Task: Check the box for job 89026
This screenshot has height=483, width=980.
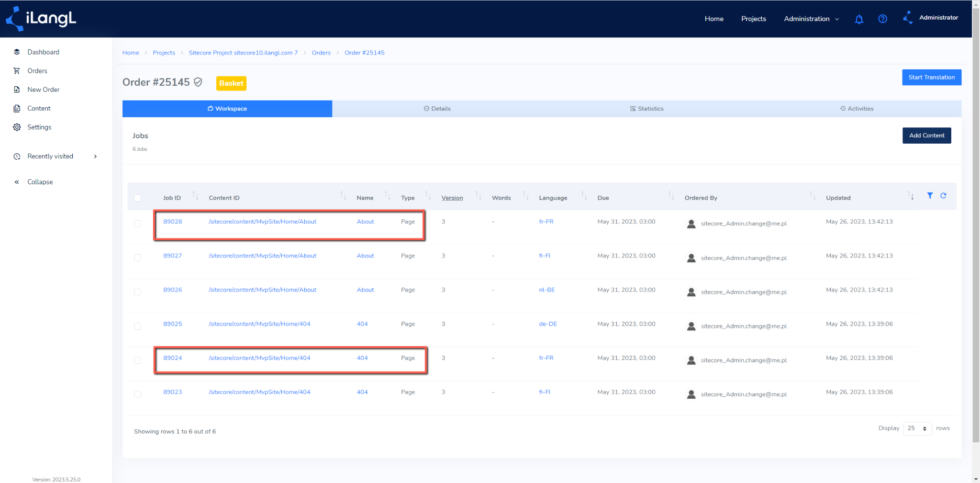Action: pos(137,292)
